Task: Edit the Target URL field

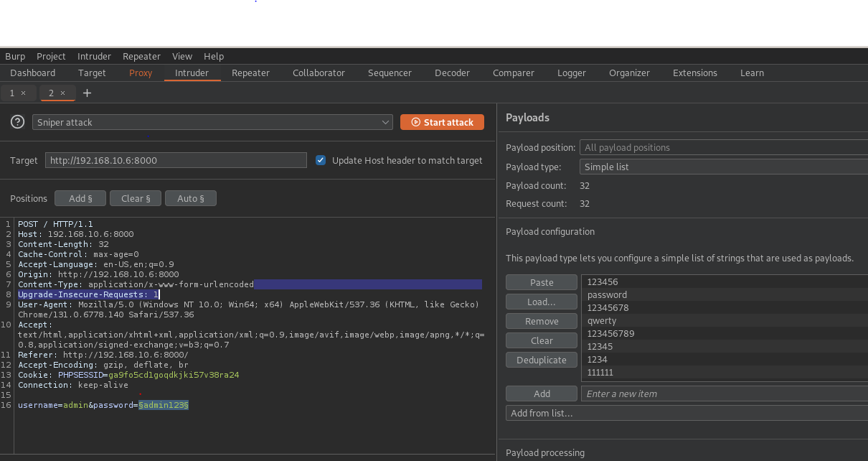Action: coord(176,160)
